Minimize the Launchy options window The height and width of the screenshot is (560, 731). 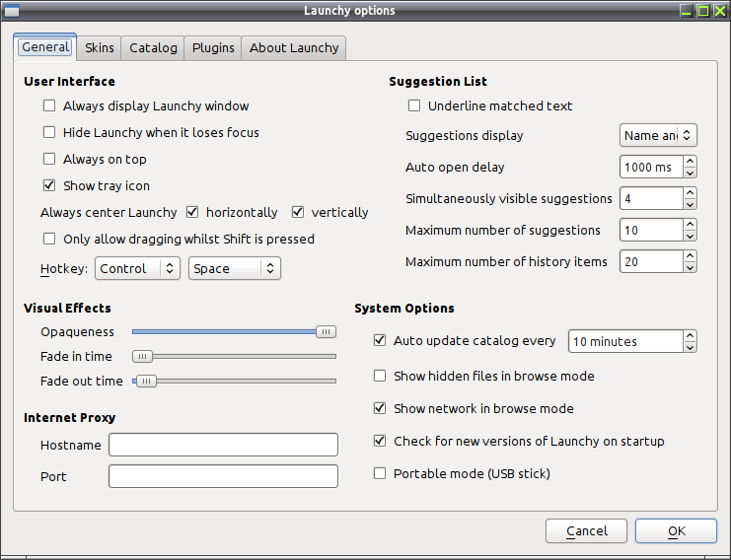[686, 10]
